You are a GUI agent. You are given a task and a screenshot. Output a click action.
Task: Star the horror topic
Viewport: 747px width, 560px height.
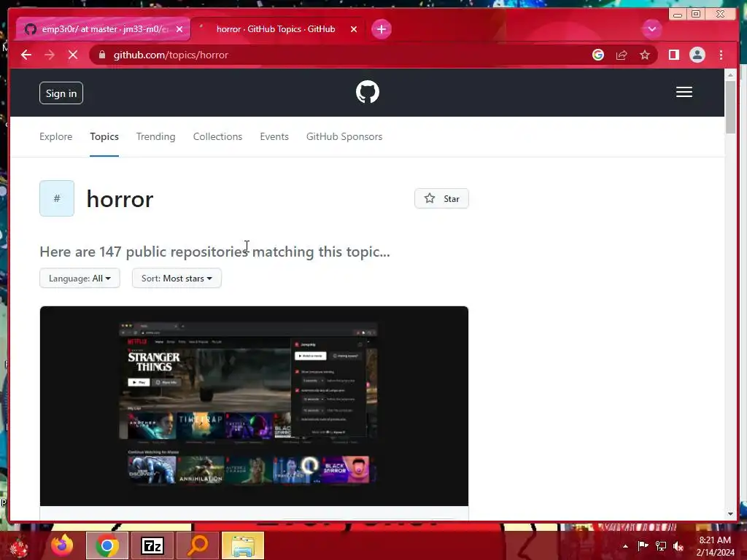pos(441,198)
